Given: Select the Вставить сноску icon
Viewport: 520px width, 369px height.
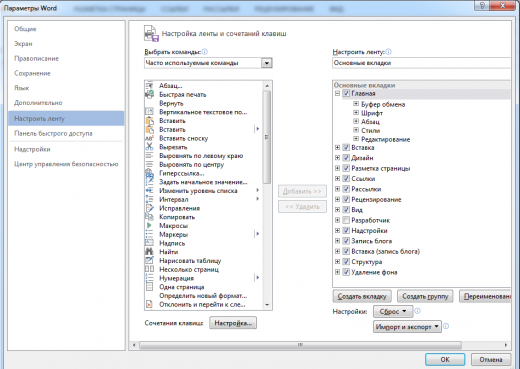Looking at the screenshot, I should pos(149,138).
